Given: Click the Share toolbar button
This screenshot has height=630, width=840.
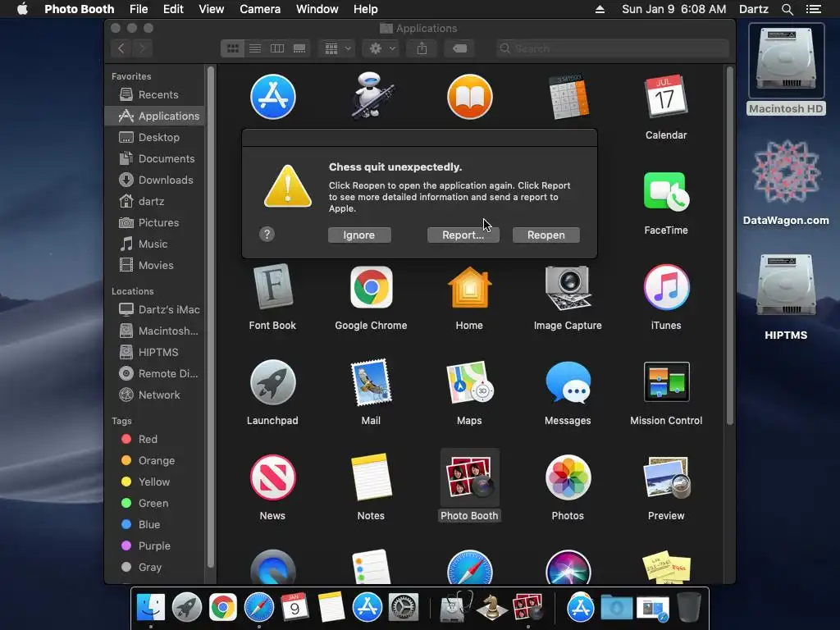Looking at the screenshot, I should (422, 48).
